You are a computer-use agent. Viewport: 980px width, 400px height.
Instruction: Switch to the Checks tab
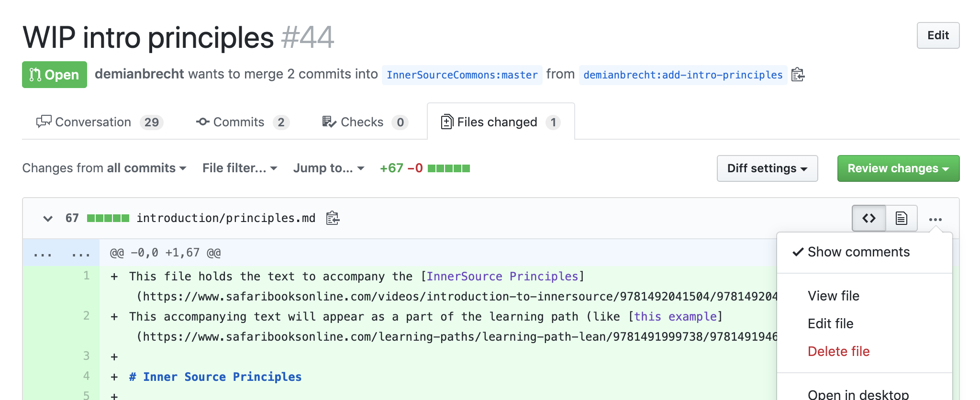[x=365, y=122]
